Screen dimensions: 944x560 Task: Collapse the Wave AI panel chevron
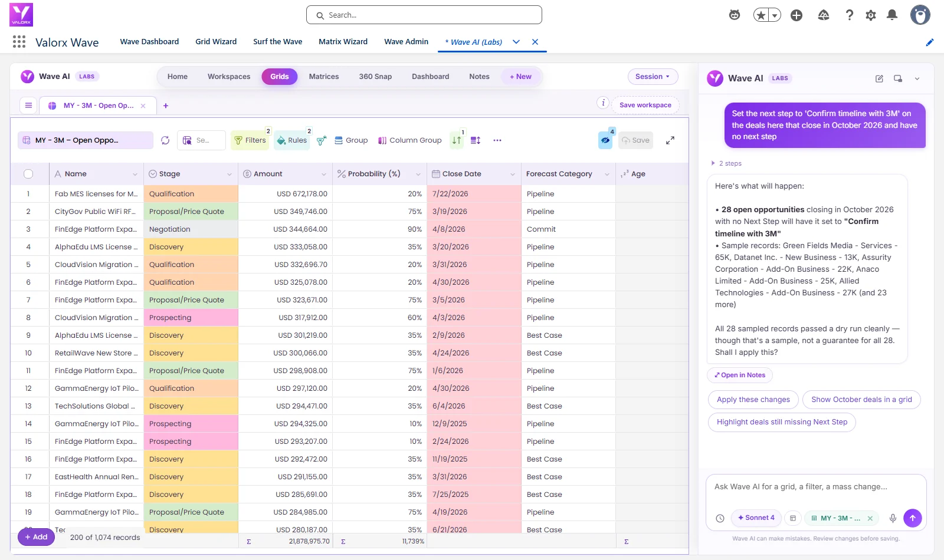point(917,78)
